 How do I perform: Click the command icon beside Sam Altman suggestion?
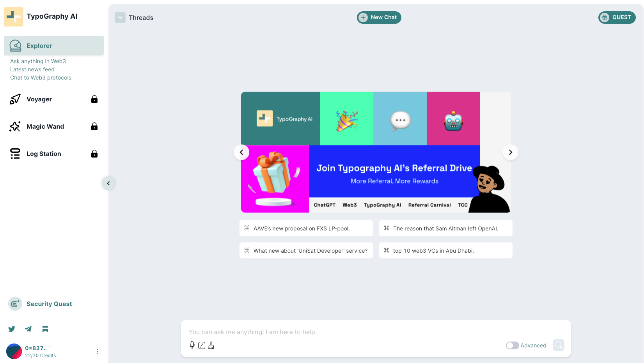click(387, 228)
